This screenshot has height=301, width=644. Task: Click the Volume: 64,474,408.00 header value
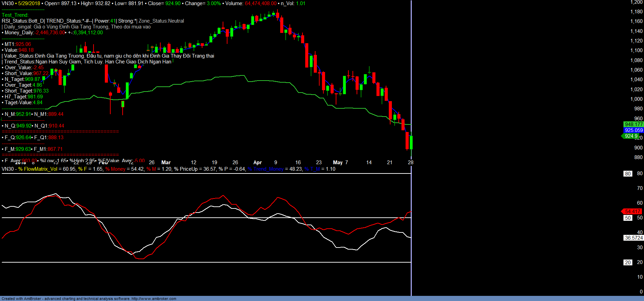[251, 3]
